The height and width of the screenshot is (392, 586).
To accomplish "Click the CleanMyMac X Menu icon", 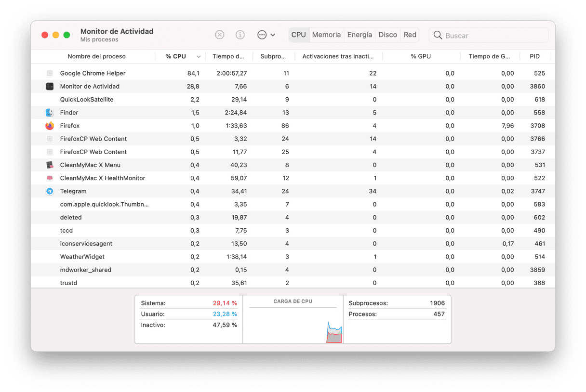I will pos(50,165).
